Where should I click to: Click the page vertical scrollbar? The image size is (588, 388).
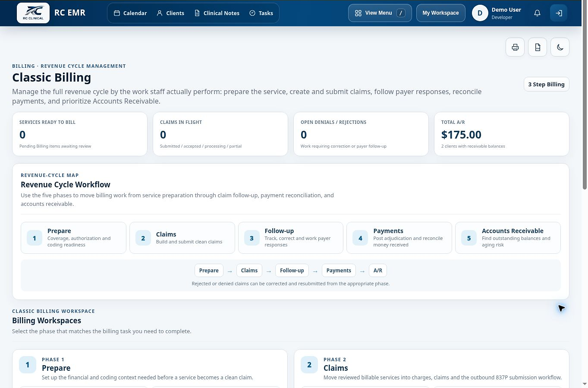[x=585, y=95]
